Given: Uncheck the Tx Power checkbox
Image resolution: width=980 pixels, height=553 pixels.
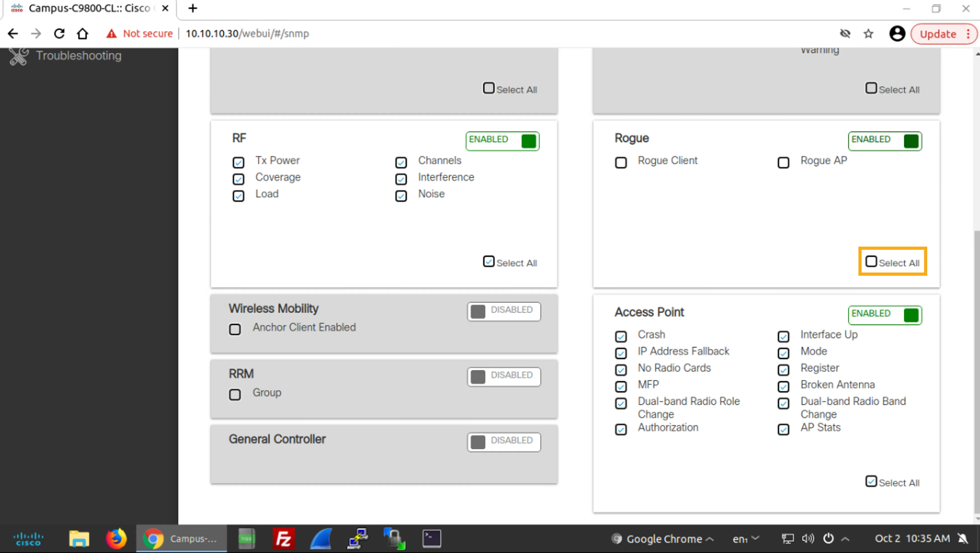Looking at the screenshot, I should coord(239,162).
